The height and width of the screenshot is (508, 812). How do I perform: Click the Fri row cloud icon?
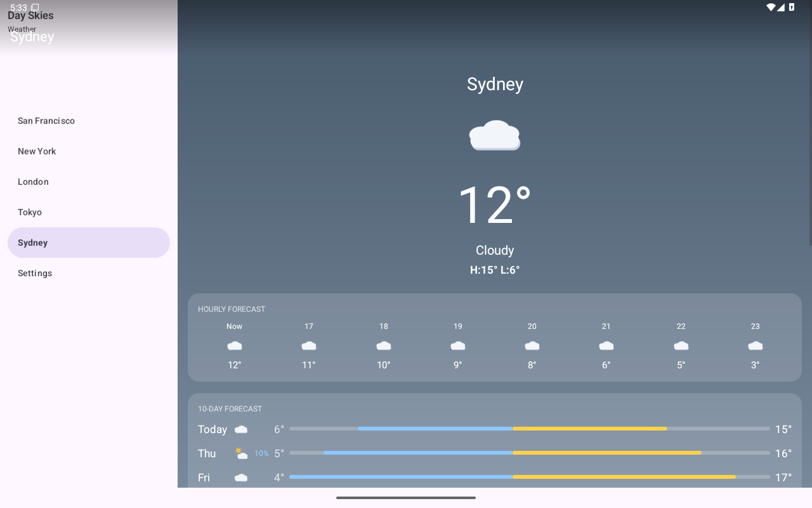tap(241, 478)
